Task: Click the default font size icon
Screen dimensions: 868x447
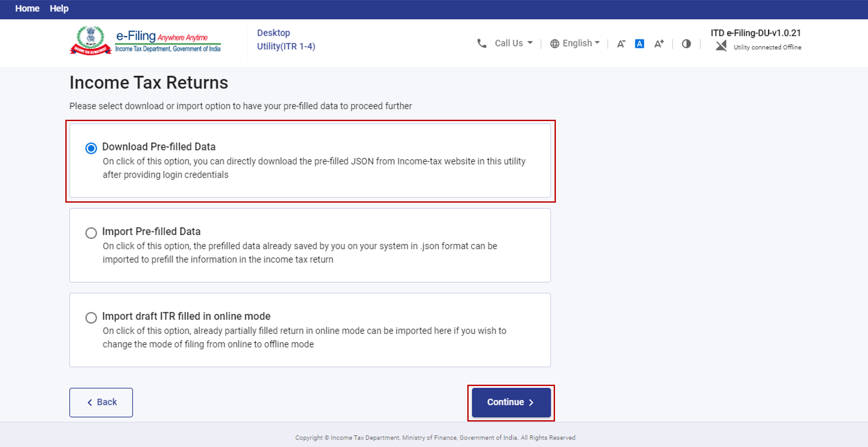Action: pos(640,43)
